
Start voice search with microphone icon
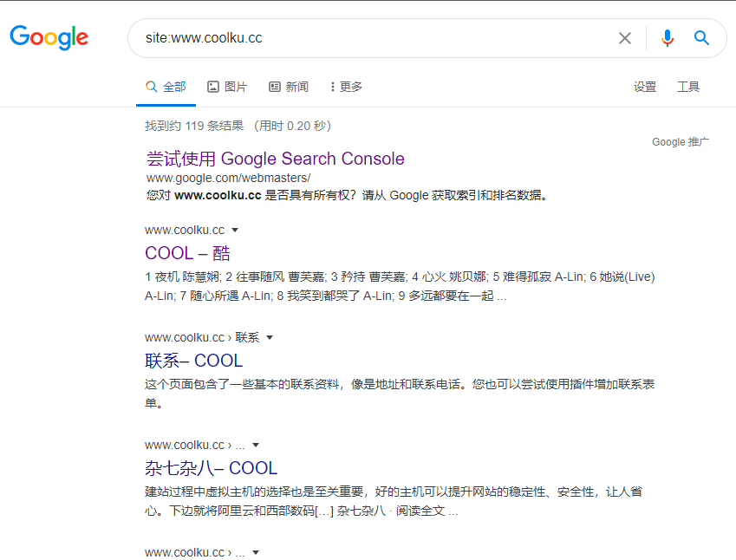667,38
